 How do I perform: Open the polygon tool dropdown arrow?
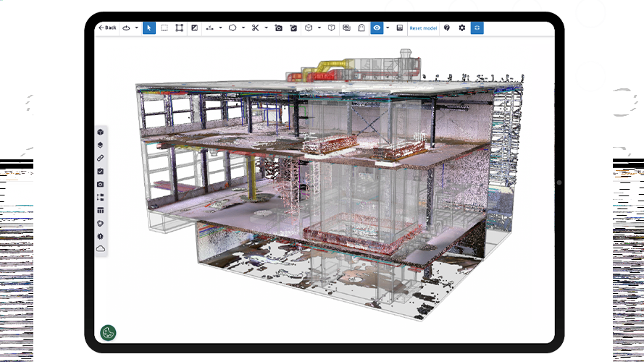(243, 28)
